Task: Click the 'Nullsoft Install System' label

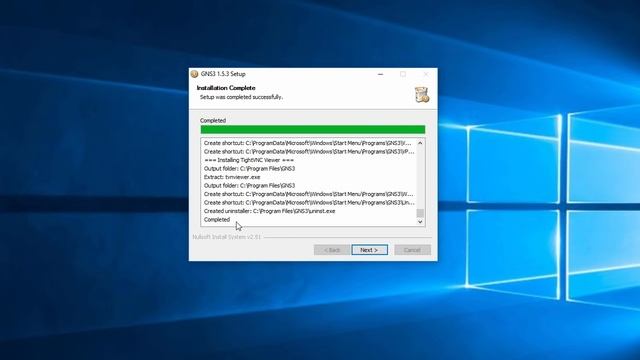Action: click(227, 237)
